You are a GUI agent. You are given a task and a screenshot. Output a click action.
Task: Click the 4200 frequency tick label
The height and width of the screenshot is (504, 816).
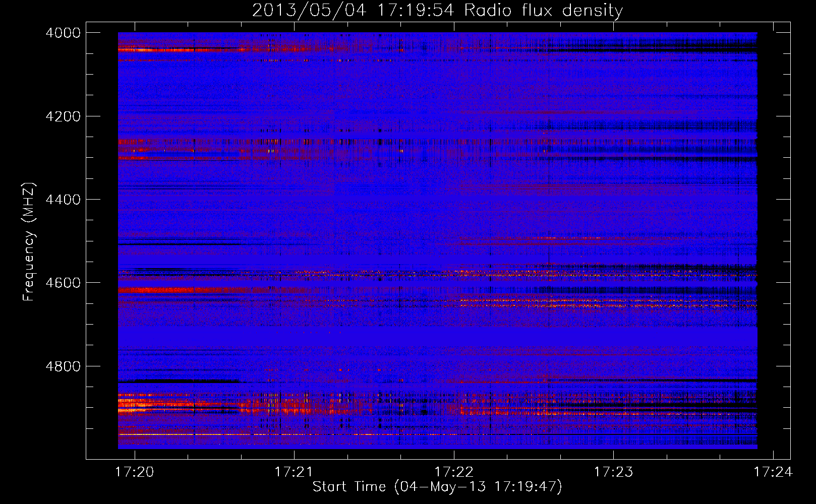tap(63, 116)
